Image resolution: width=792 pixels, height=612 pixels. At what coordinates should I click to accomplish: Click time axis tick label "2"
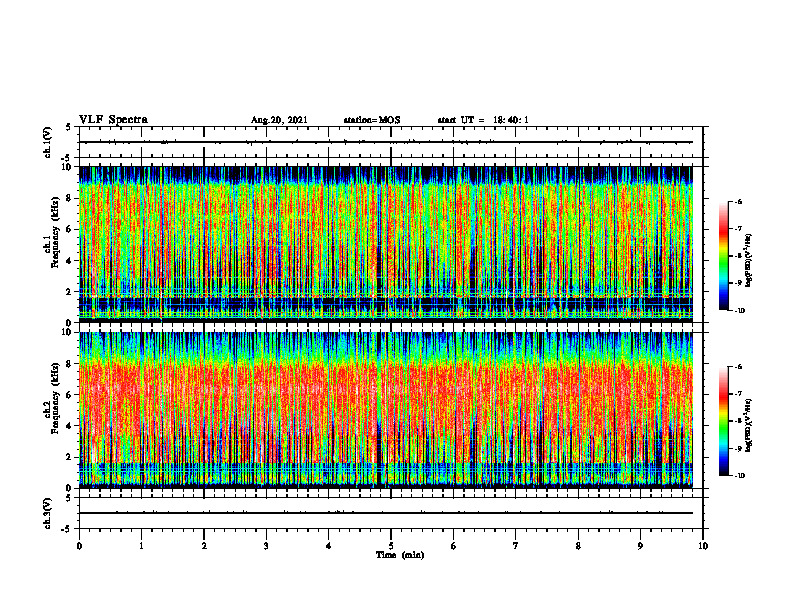[204, 546]
